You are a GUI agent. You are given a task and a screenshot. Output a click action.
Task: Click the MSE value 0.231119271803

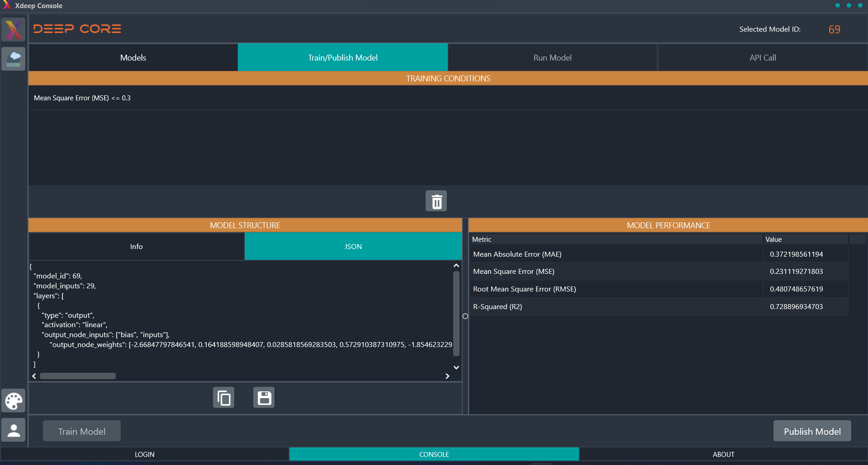tap(796, 272)
